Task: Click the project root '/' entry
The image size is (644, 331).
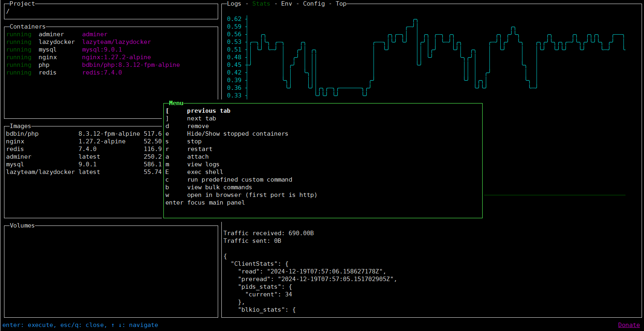Action: 8,11
